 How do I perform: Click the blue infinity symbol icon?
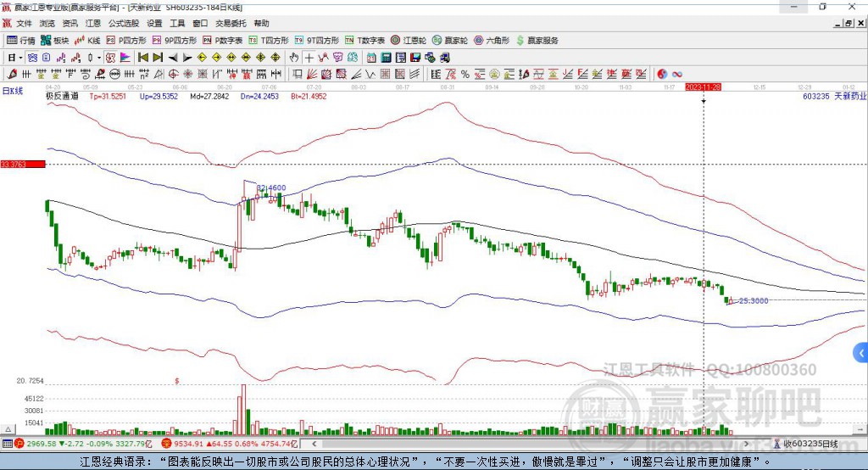(x=676, y=74)
